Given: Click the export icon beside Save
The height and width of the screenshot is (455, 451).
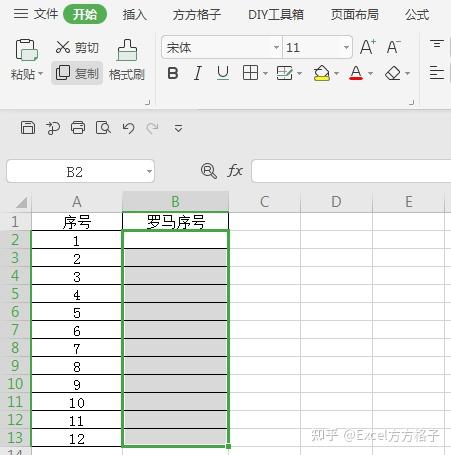Looking at the screenshot, I should (x=53, y=128).
